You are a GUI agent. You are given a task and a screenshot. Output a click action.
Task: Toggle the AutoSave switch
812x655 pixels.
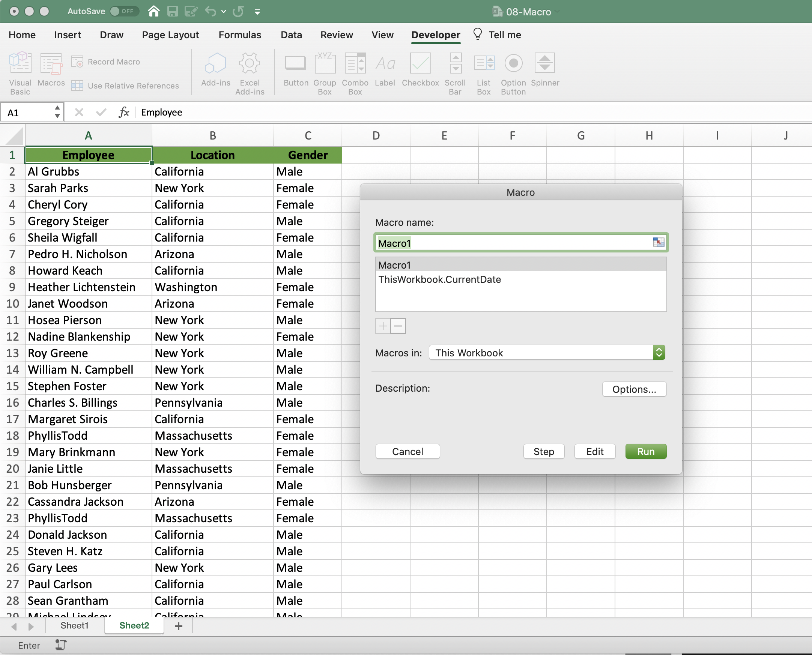(125, 11)
